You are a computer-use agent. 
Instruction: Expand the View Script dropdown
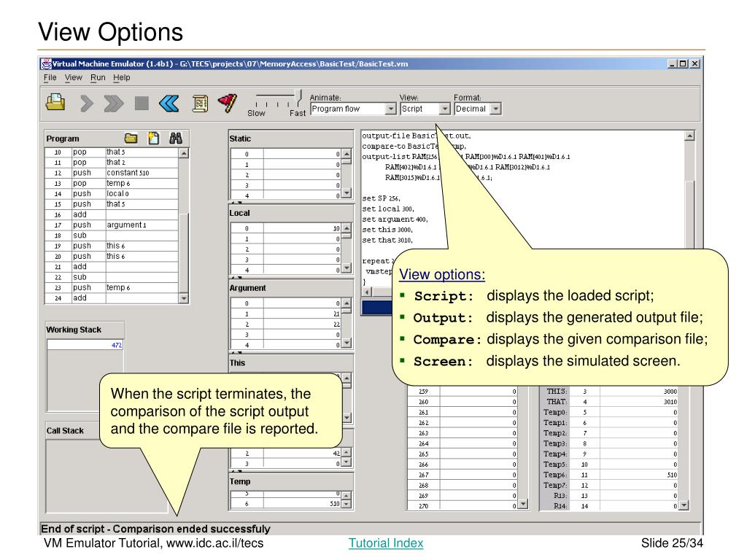pyautogui.click(x=444, y=109)
